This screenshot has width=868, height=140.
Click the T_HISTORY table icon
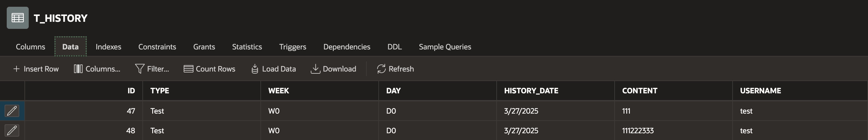click(x=17, y=18)
